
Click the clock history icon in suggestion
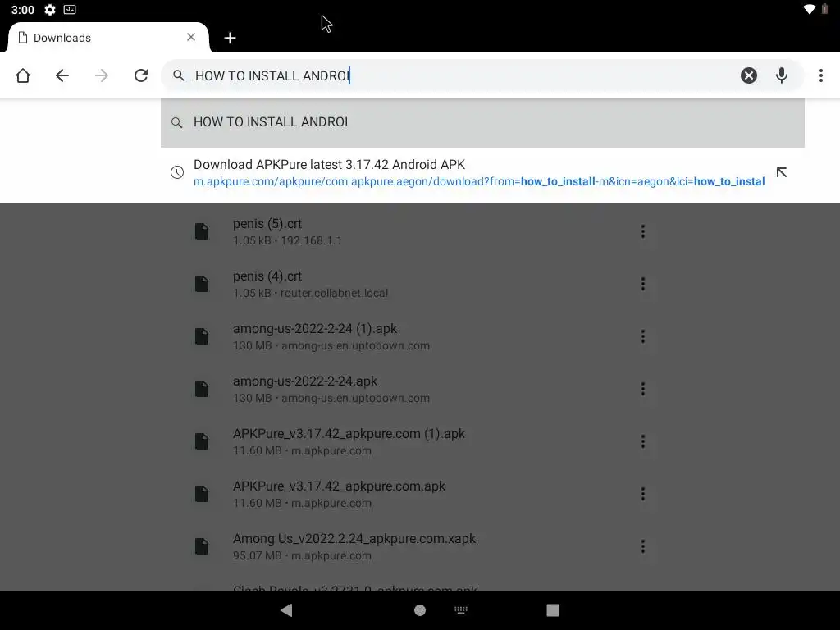pyautogui.click(x=177, y=172)
